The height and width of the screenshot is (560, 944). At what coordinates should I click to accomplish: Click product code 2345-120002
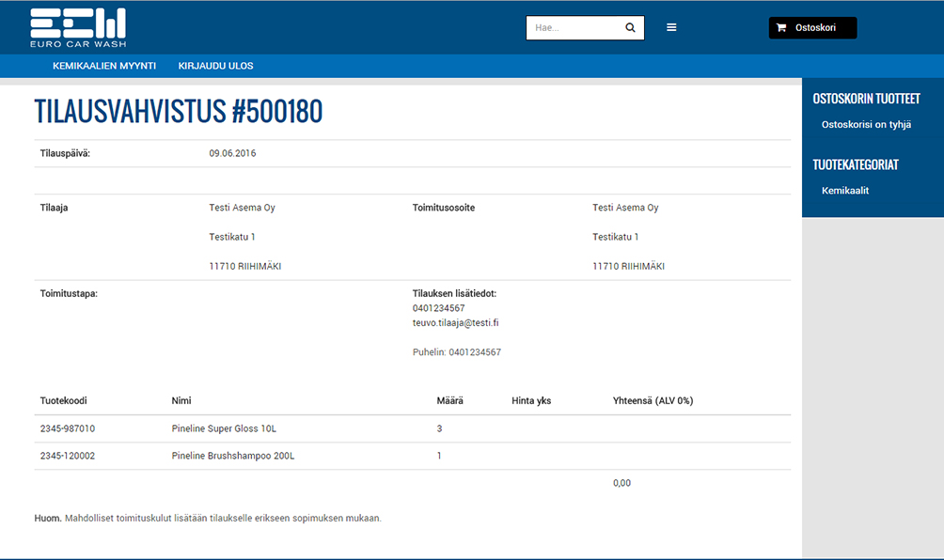click(x=68, y=456)
